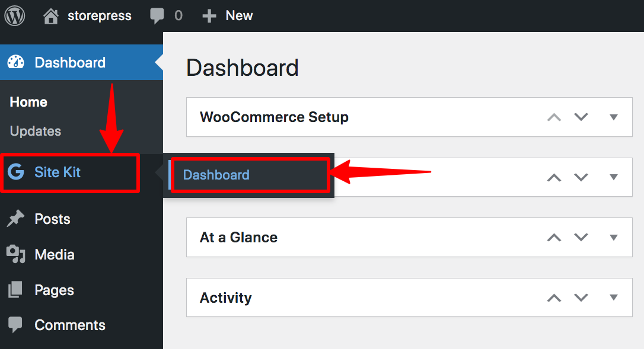
Task: Move WooCommerce Setup up with the up arrow
Action: click(x=553, y=117)
